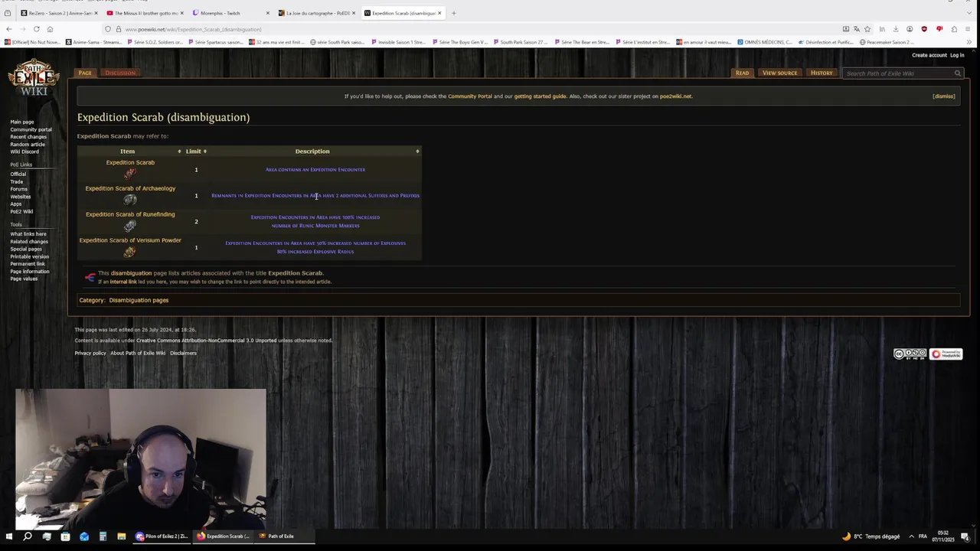
Task: Bookmark this page with the star icon
Action: tap(867, 29)
